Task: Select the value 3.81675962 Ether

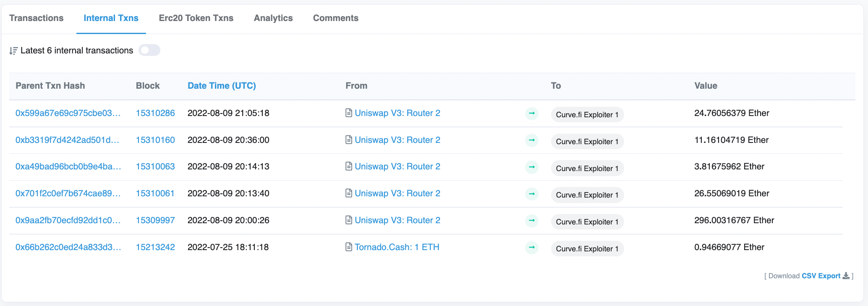Action: [729, 166]
